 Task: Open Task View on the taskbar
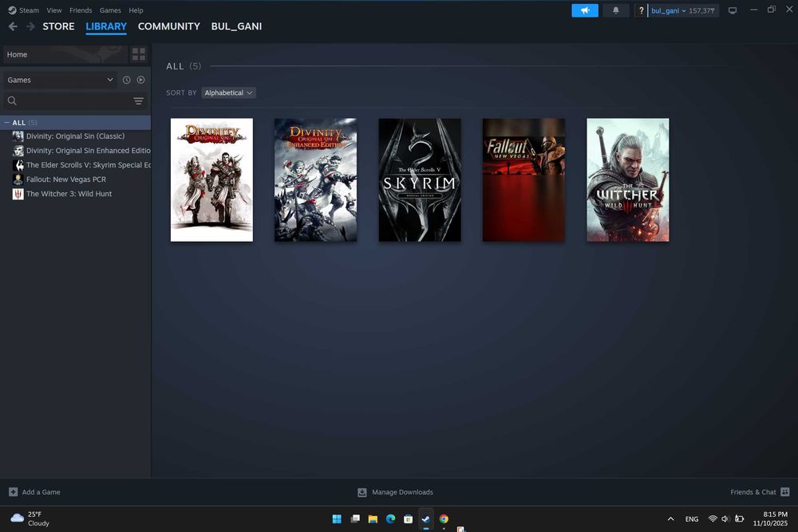[355, 518]
